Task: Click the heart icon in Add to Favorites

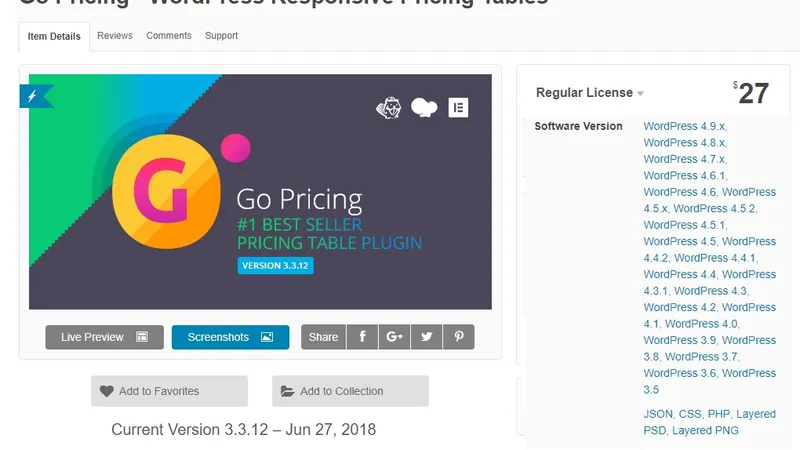Action: [107, 391]
